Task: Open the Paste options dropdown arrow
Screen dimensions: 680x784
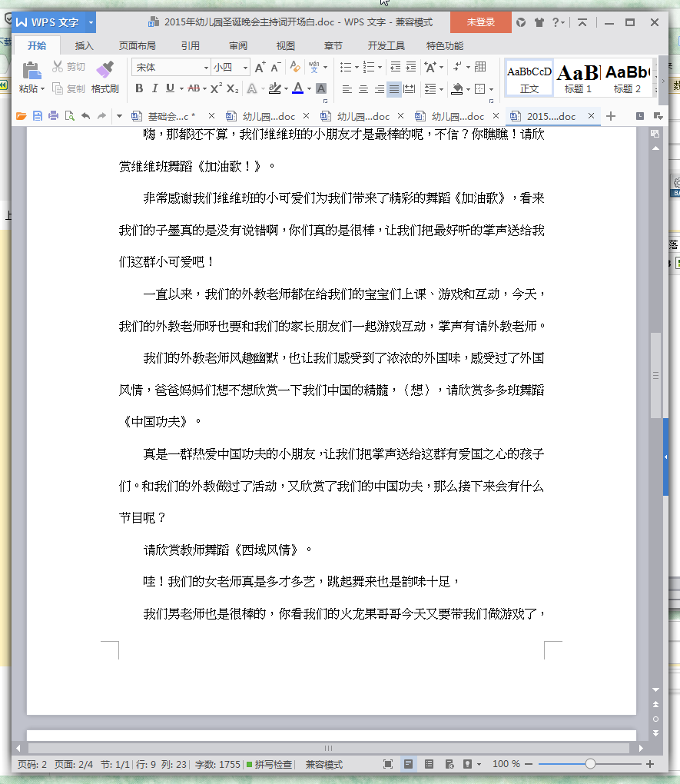Action: click(x=42, y=89)
